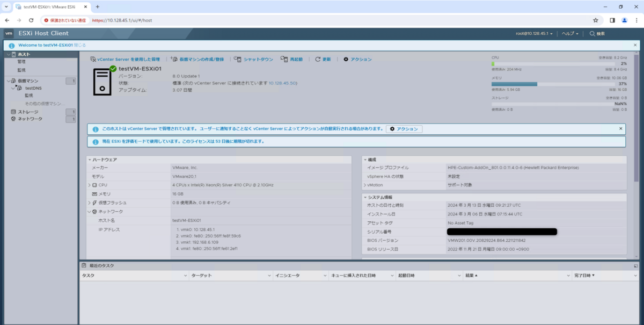Image resolution: width=644 pixels, height=325 pixels.
Task: Close the Welcome banner with X
Action: tap(635, 46)
